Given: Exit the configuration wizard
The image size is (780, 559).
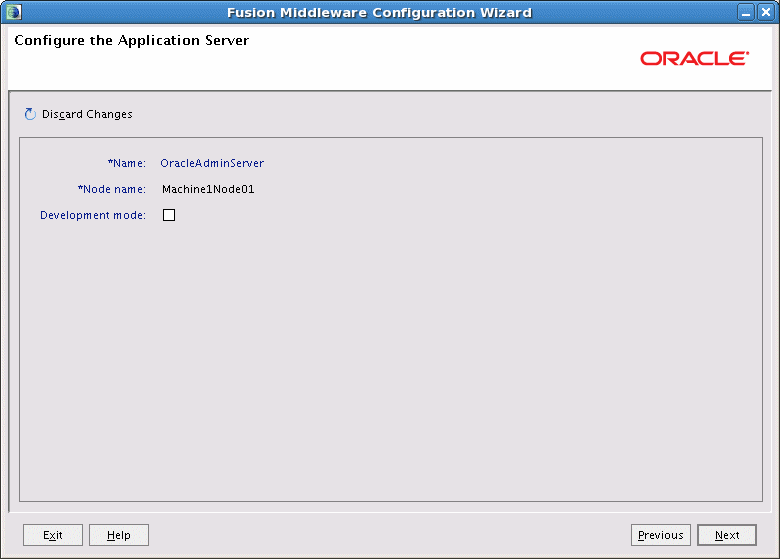Looking at the screenshot, I should point(53,535).
